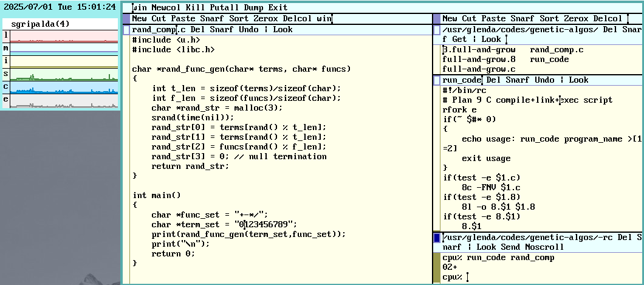The image size is (644, 285).
Task: Click the rand_comp.c window scrollbar
Action: click(x=126, y=159)
